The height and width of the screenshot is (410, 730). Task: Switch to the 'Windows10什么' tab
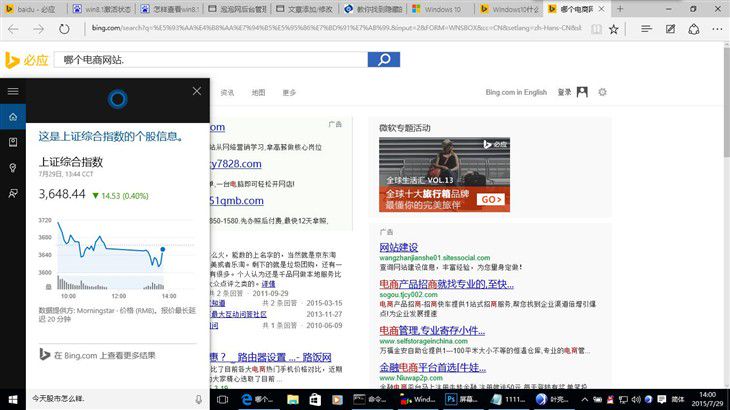[510, 9]
